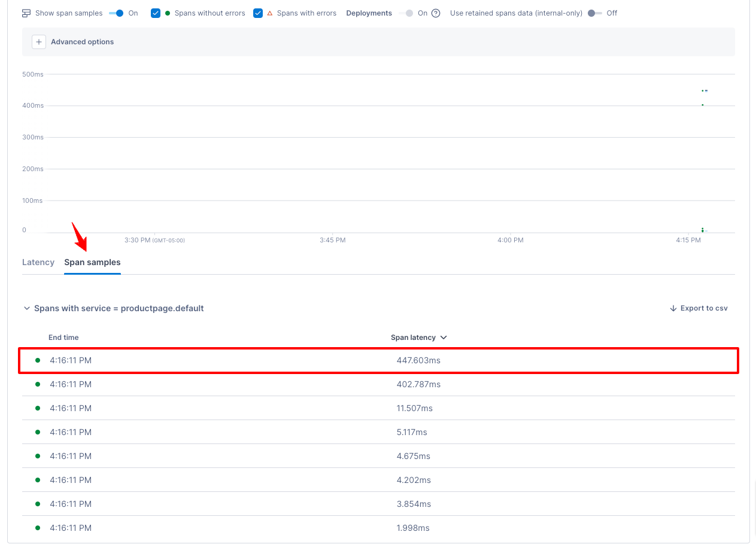The image size is (756, 550).
Task: Uncheck the Spans with errors checkbox
Action: point(258,13)
